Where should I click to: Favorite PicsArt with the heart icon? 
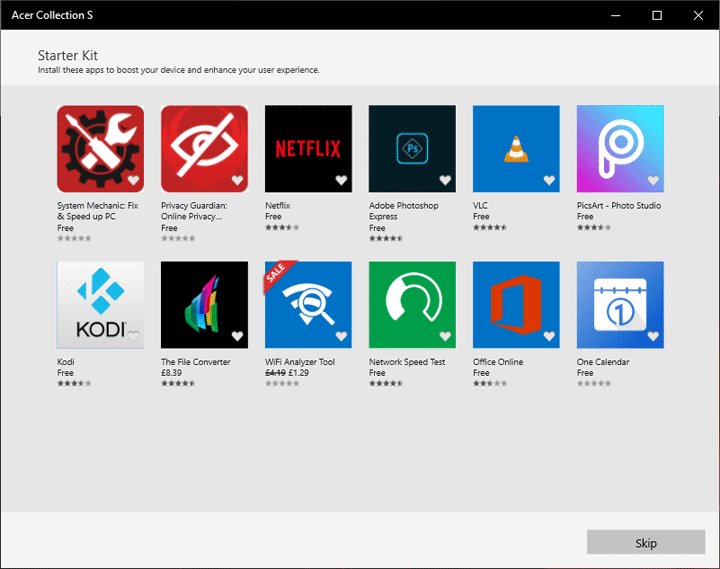653,180
